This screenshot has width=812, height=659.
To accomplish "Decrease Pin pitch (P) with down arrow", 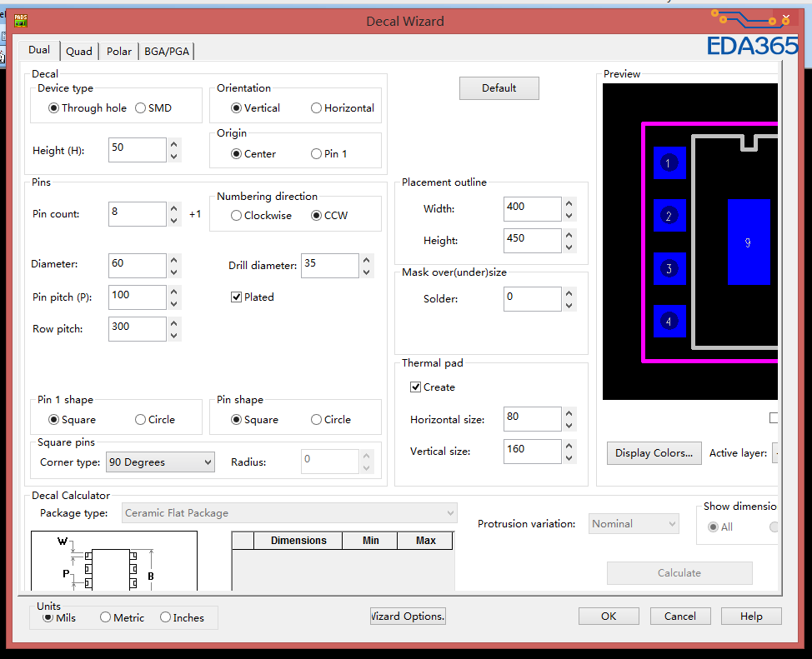I will point(174,304).
